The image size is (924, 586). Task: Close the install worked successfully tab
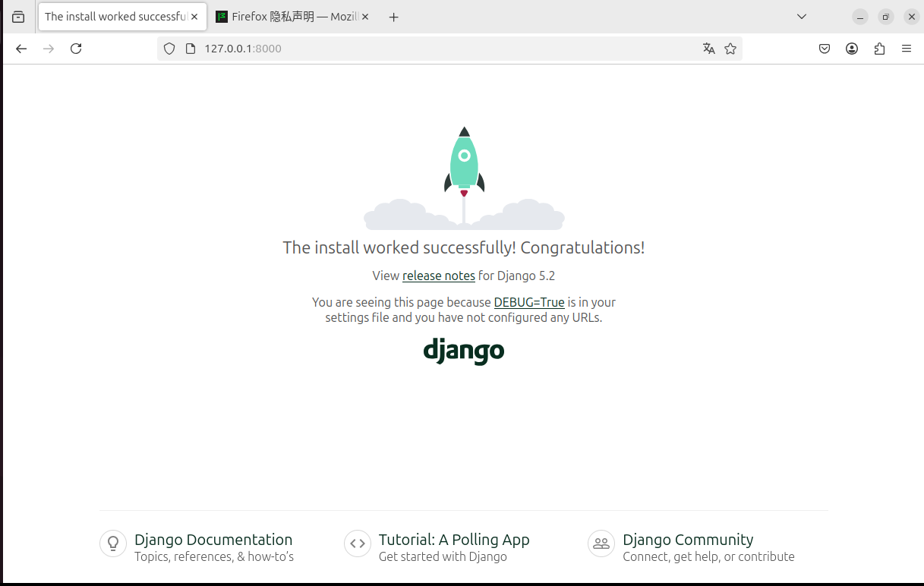(194, 17)
